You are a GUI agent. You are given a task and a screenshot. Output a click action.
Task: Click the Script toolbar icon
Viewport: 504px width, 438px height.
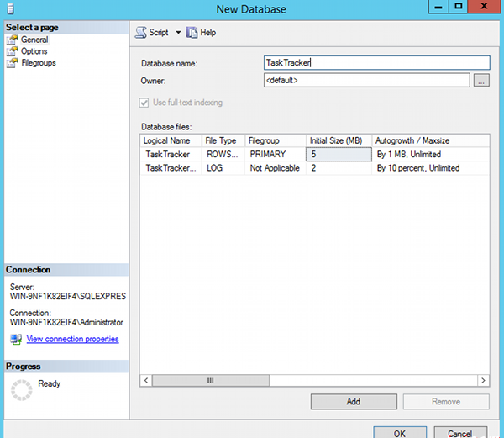[140, 33]
